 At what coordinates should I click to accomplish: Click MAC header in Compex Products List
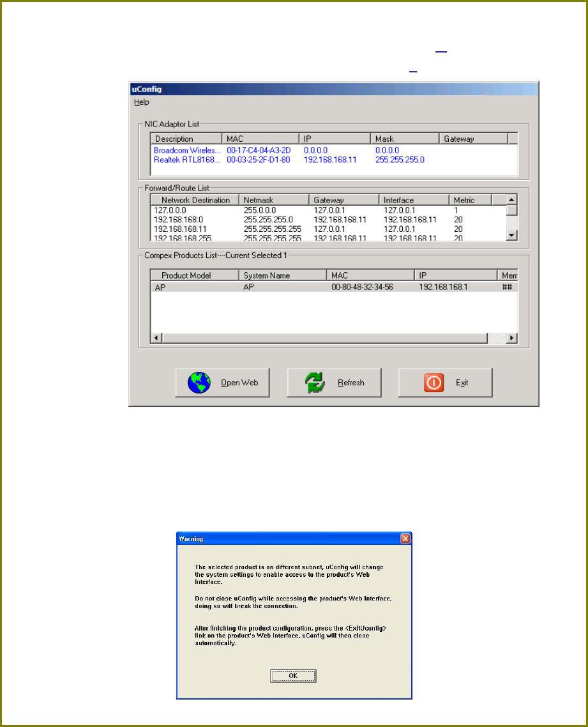point(370,275)
